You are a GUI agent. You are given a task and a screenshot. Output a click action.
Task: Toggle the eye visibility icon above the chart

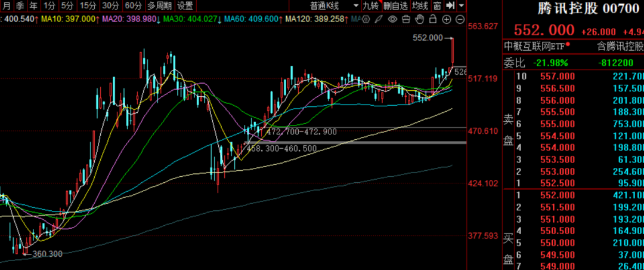click(x=392, y=19)
